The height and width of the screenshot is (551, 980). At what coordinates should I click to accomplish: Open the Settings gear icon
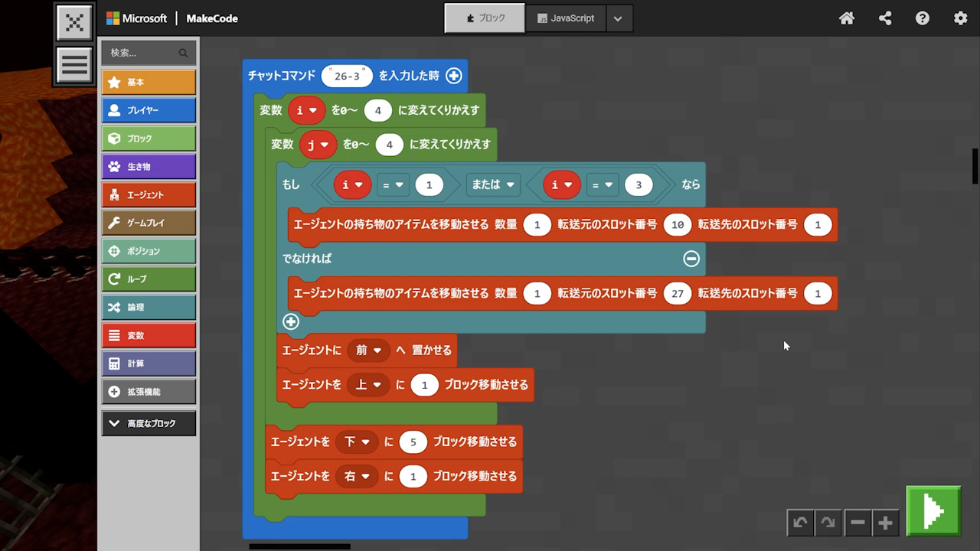[x=960, y=18]
